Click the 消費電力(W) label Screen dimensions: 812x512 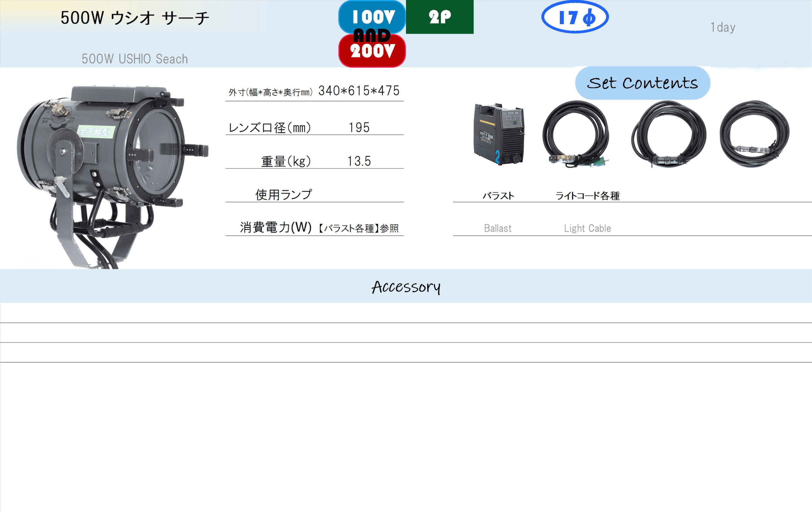(x=276, y=228)
